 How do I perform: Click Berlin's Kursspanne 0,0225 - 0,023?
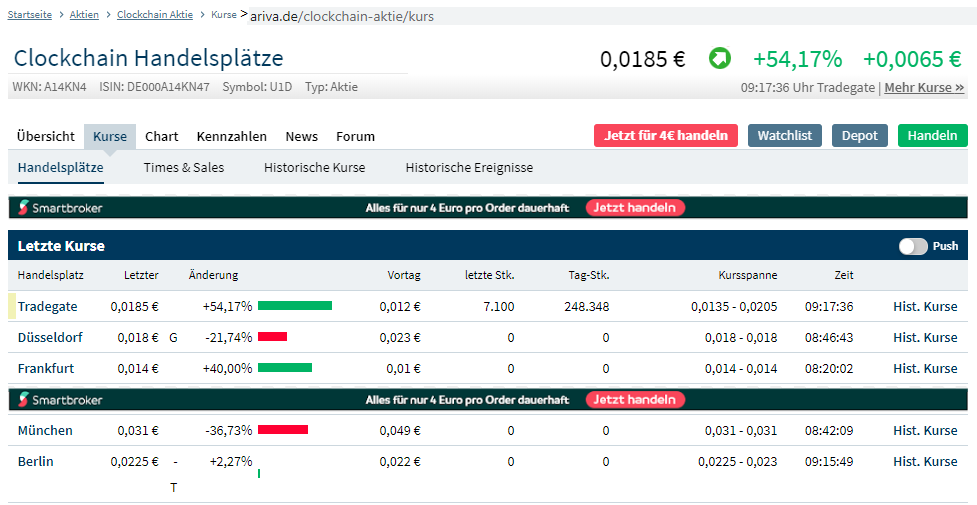[738, 461]
